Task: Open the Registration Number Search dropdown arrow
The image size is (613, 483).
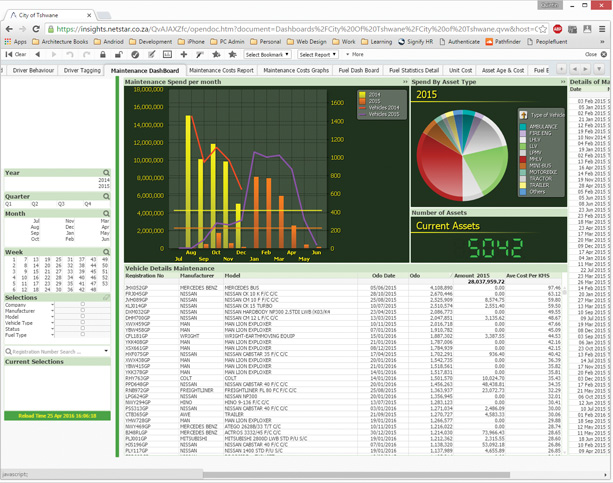Action: point(106,351)
